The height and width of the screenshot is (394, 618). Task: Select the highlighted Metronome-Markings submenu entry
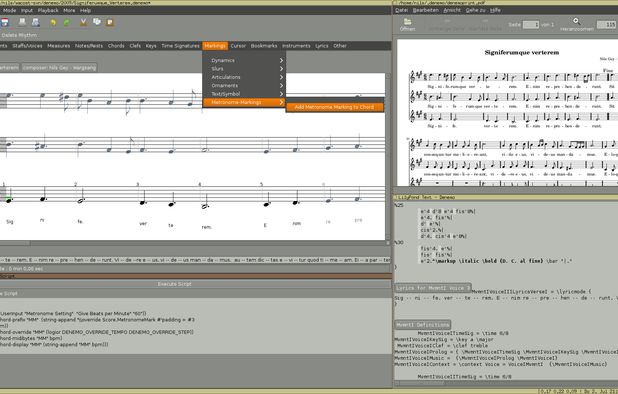point(244,102)
